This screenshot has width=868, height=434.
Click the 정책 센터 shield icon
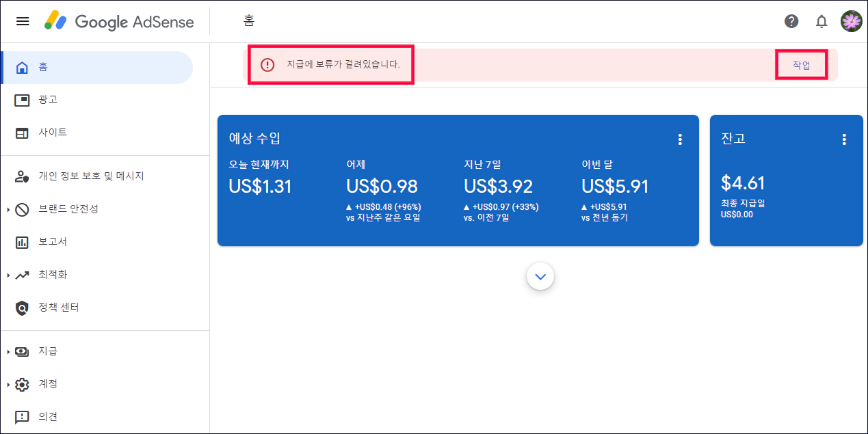tap(23, 307)
